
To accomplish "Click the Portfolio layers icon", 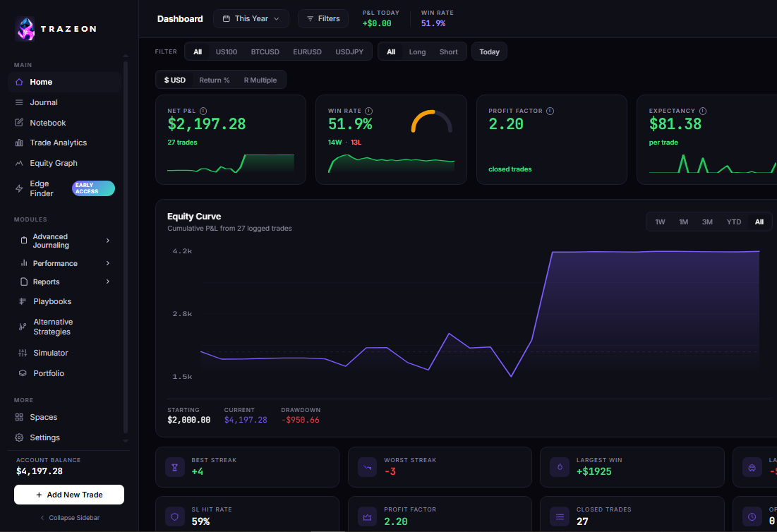I will click(x=23, y=373).
